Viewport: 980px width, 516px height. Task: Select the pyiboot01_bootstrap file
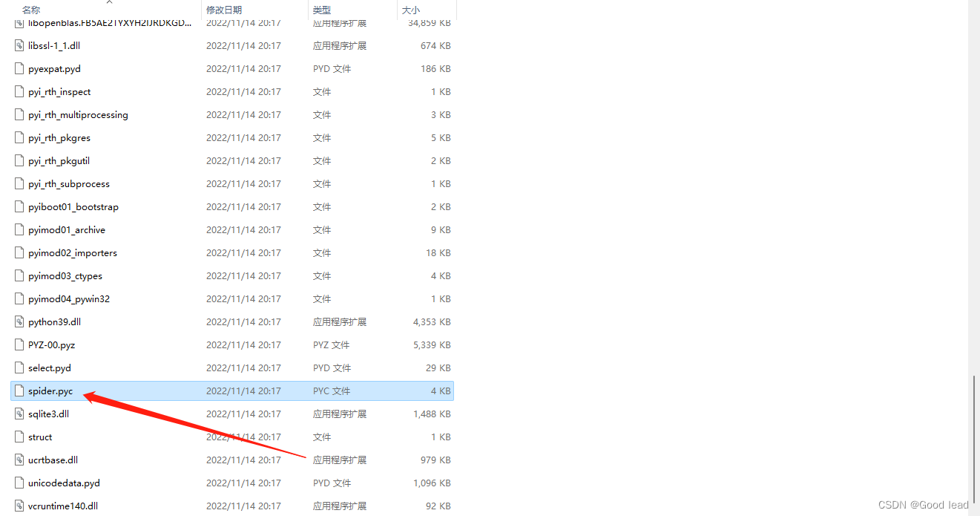pyautogui.click(x=73, y=206)
